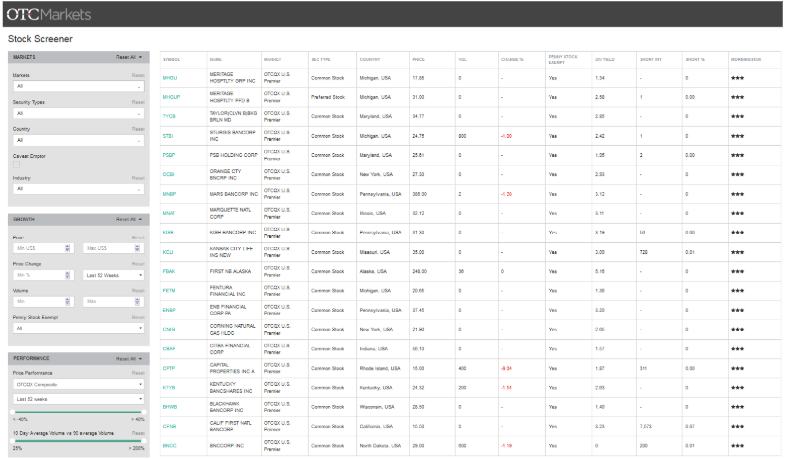Click the Morningstar star rating for MHGU
The width and height of the screenshot is (787, 459).
click(737, 78)
